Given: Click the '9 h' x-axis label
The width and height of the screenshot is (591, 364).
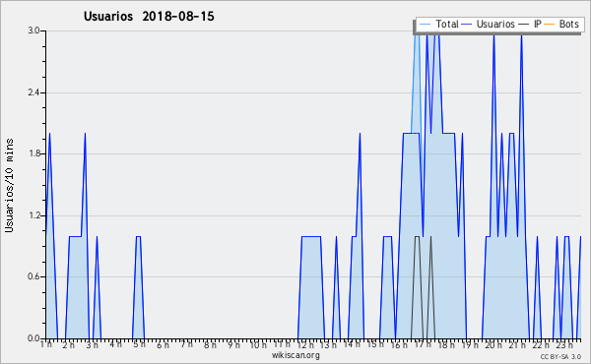Looking at the screenshot, I should [233, 344].
